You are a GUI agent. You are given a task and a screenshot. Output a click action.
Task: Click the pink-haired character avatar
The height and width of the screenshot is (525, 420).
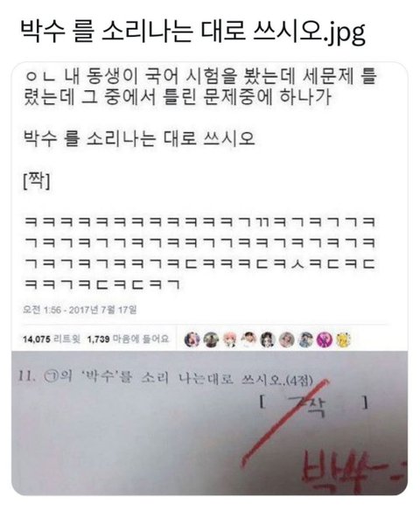click(x=230, y=339)
